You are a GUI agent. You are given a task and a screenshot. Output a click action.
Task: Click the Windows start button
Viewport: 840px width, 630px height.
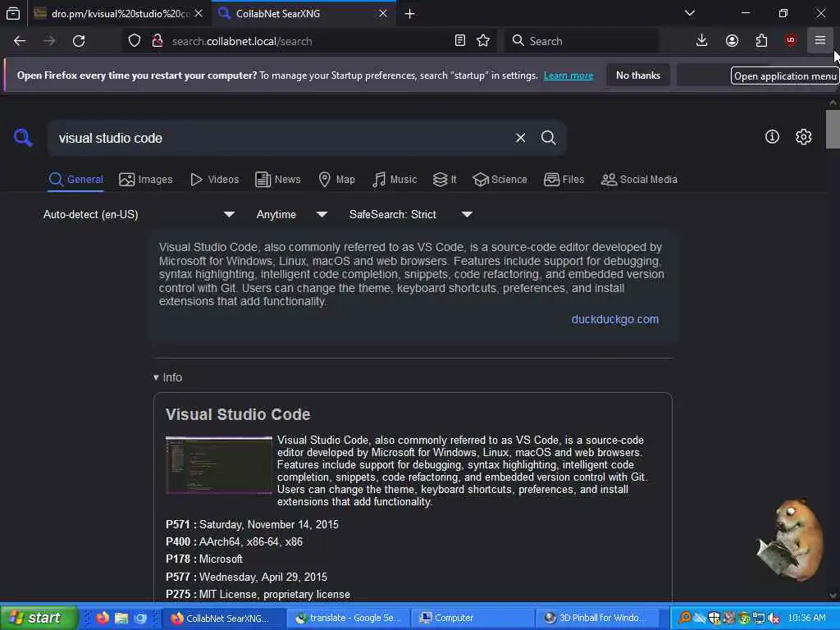pos(39,618)
